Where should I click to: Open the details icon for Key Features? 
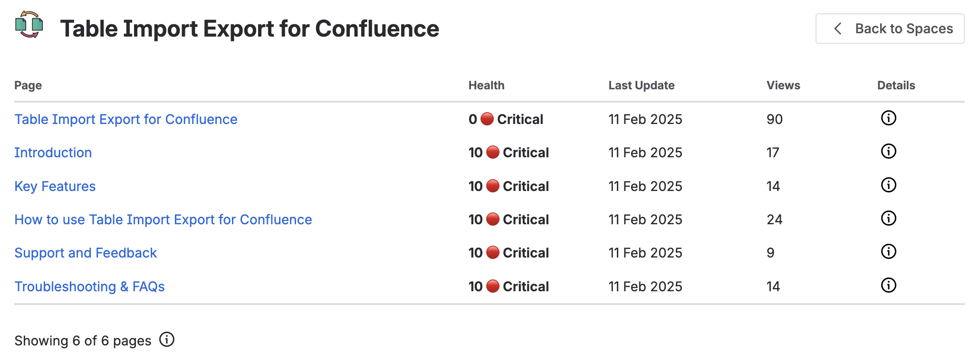tap(889, 186)
